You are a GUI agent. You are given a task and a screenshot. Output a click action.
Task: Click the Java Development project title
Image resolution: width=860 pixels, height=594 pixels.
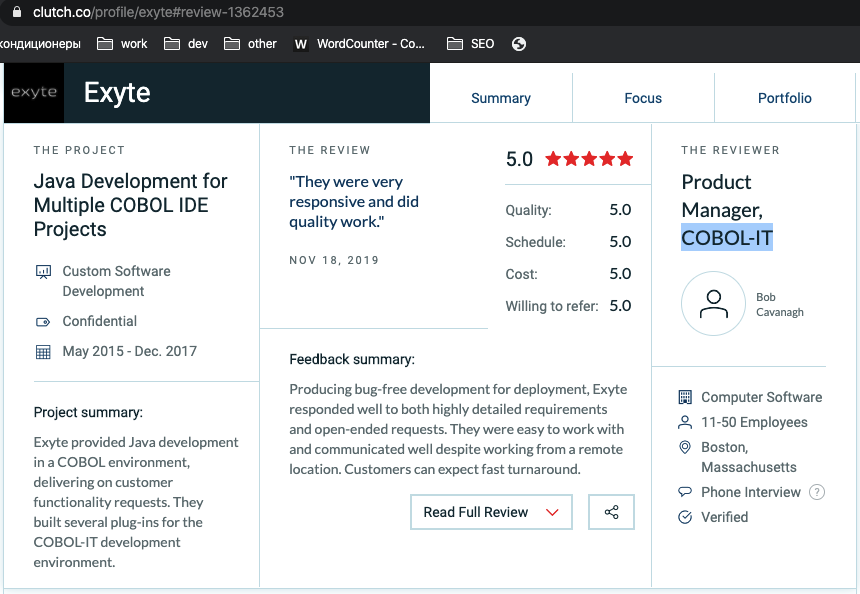tap(131, 205)
